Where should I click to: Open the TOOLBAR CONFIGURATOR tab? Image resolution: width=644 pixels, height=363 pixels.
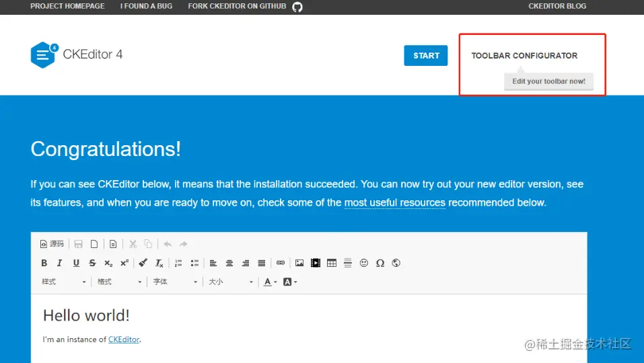tap(524, 55)
